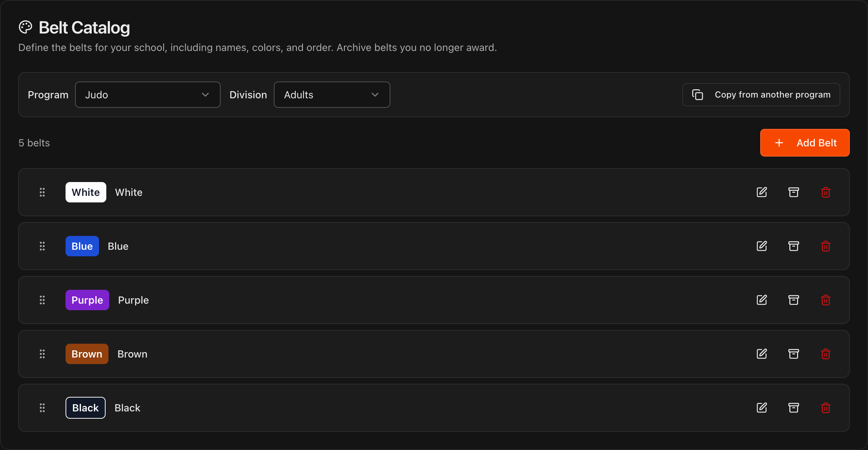Click Copy from another program
The width and height of the screenshot is (868, 450).
[x=761, y=95]
